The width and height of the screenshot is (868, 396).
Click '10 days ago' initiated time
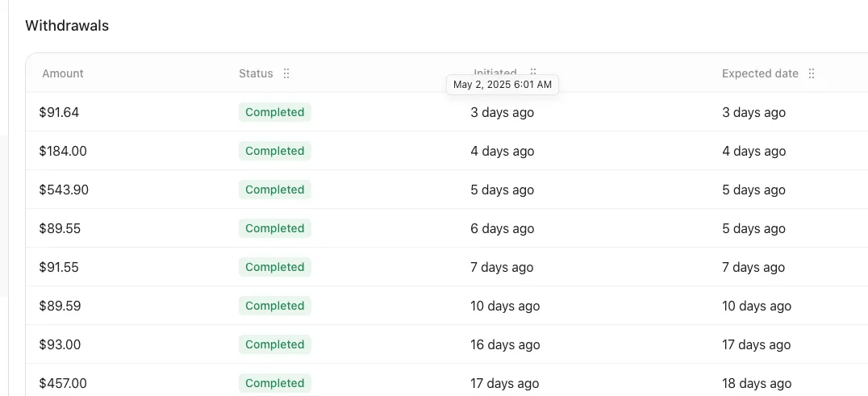[505, 306]
